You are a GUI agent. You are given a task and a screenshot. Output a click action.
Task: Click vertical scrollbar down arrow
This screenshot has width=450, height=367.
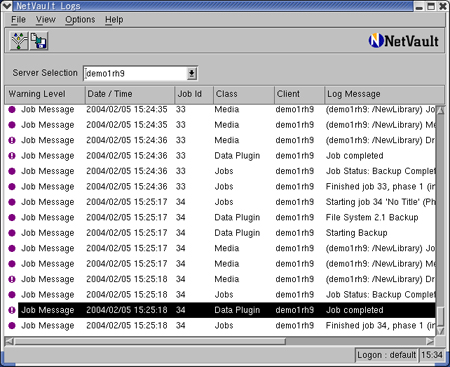pos(440,331)
